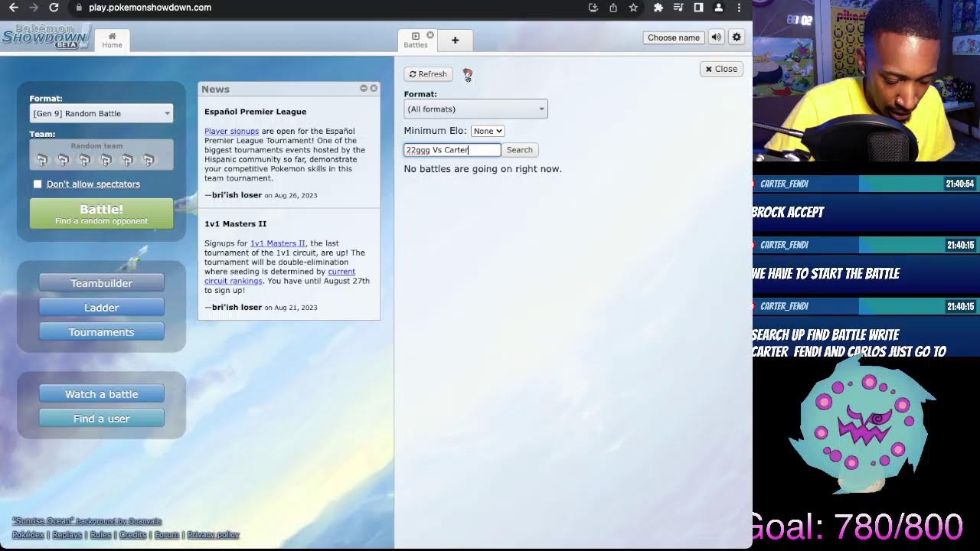This screenshot has height=551, width=980.
Task: Switch to the Battles tab
Action: click(x=416, y=41)
